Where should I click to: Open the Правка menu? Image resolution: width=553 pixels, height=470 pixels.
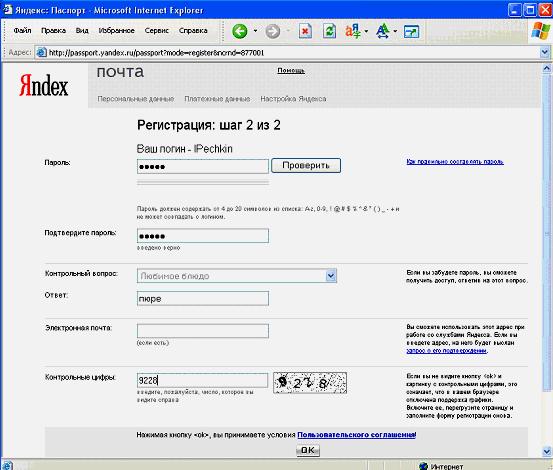[x=53, y=31]
